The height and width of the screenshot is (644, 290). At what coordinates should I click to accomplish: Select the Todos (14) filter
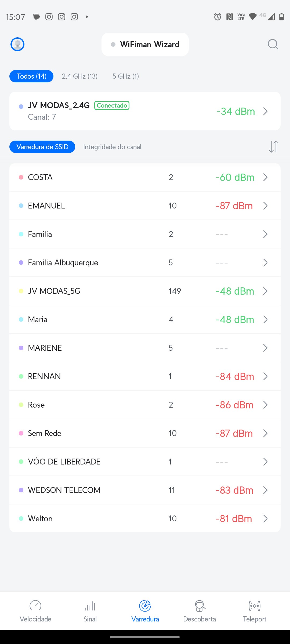coord(31,76)
